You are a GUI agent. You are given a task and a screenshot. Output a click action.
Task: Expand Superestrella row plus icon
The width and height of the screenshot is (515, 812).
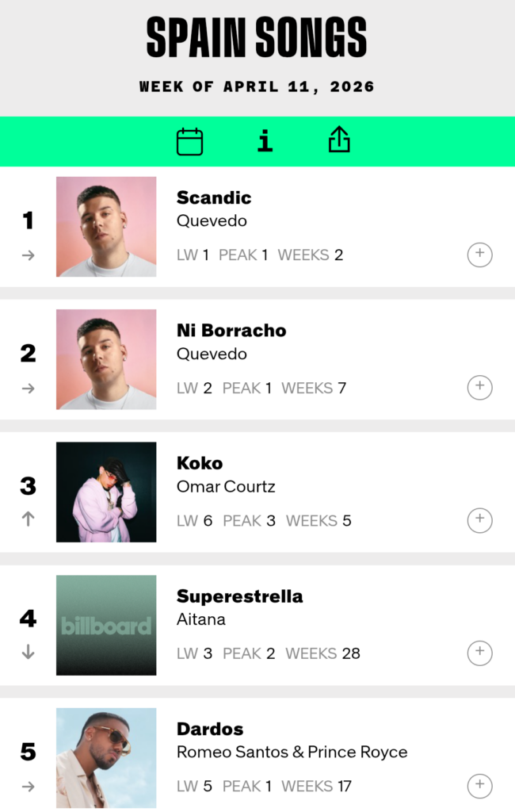(479, 653)
